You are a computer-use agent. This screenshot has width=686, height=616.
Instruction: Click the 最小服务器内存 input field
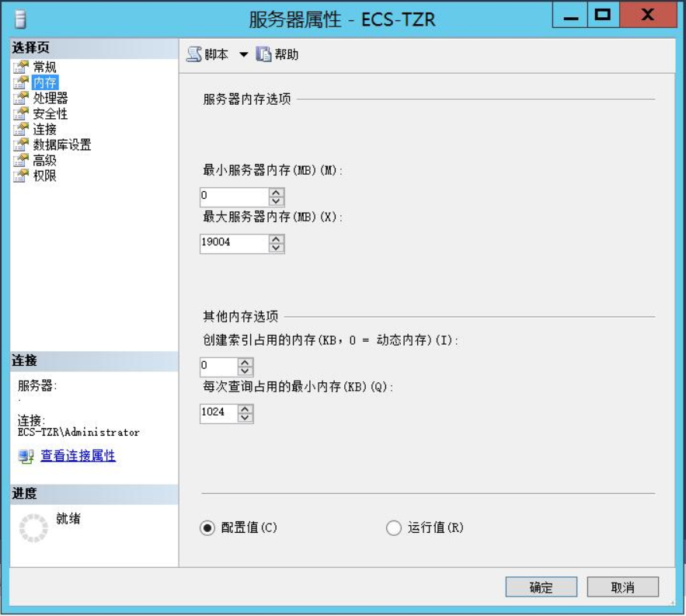coord(234,197)
